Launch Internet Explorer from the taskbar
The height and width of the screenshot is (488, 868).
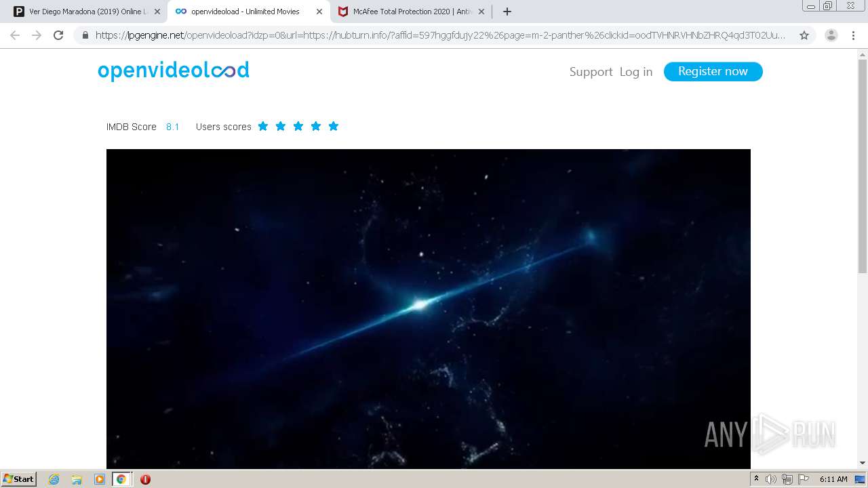54,479
